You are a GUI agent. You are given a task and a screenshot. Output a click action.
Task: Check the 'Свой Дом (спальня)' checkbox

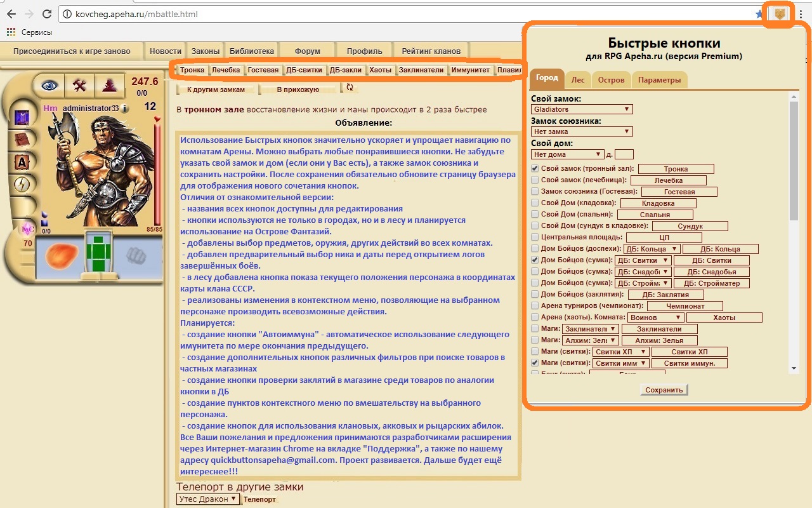535,215
